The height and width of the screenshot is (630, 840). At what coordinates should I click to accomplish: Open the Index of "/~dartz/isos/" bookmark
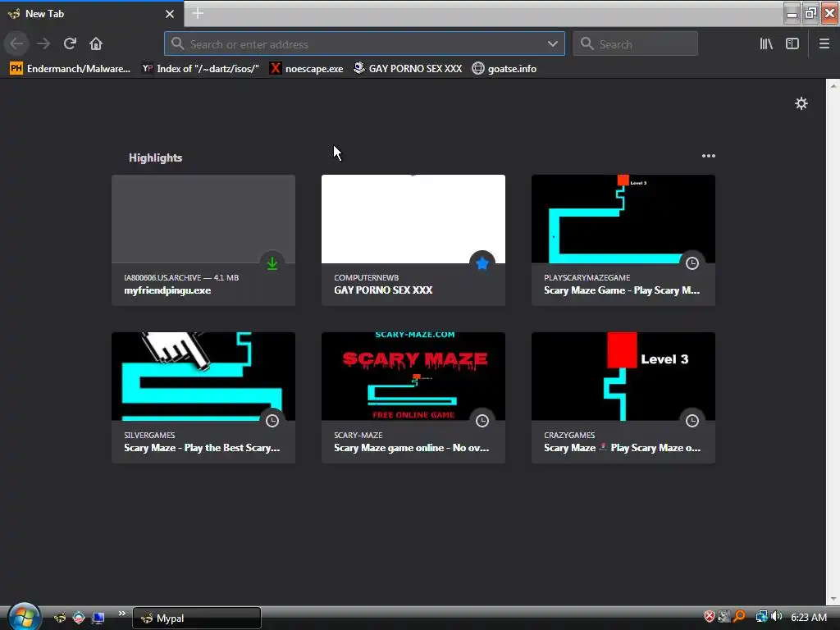pyautogui.click(x=200, y=69)
